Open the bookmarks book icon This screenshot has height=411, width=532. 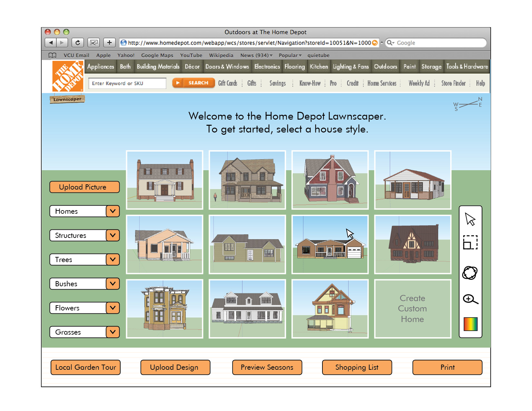click(x=52, y=55)
